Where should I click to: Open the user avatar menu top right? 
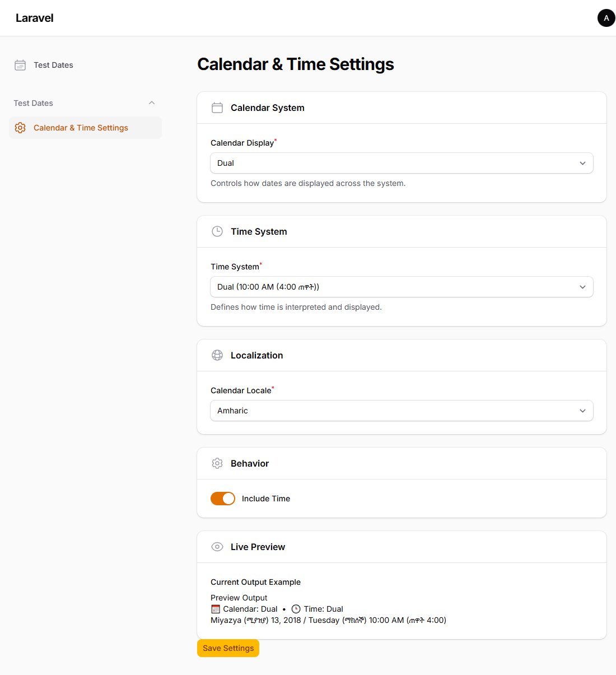[606, 18]
